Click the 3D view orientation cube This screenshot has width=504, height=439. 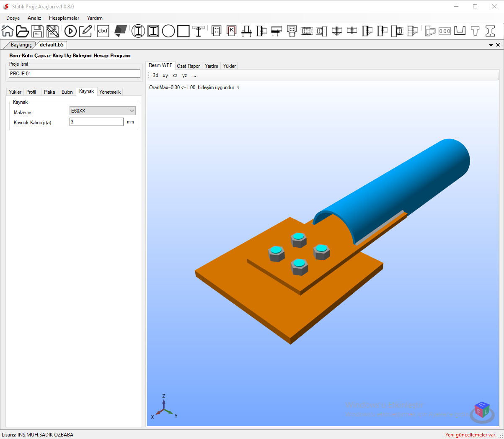[482, 411]
